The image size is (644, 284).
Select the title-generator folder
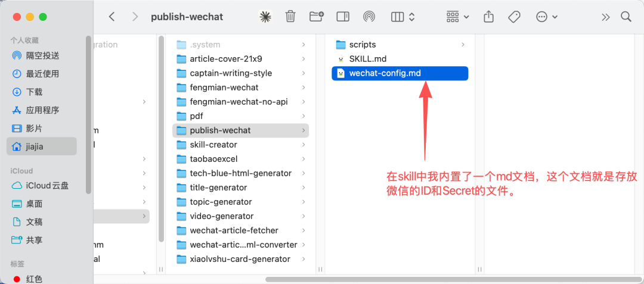point(240,188)
